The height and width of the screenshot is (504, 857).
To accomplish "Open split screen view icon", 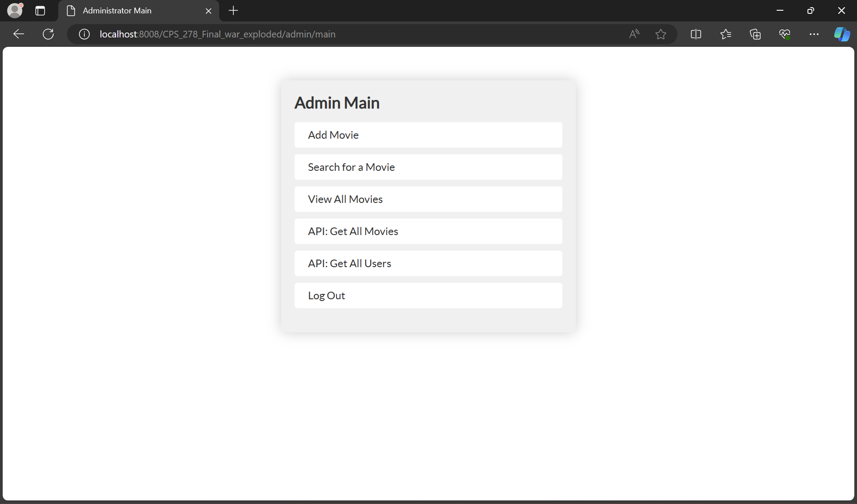I will pos(696,34).
